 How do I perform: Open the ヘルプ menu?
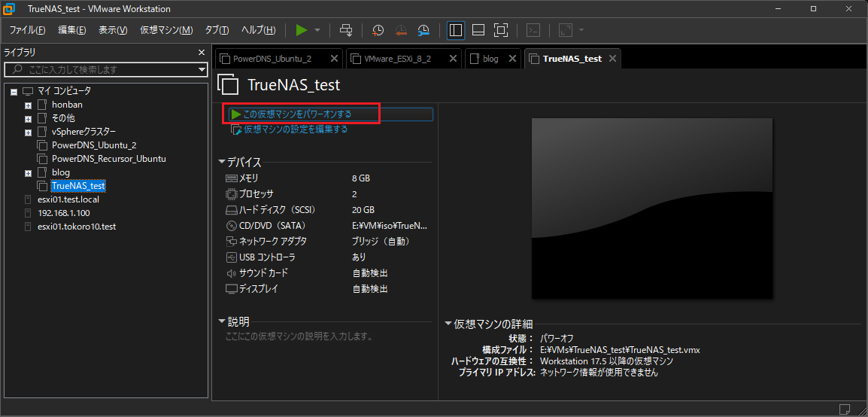point(259,30)
